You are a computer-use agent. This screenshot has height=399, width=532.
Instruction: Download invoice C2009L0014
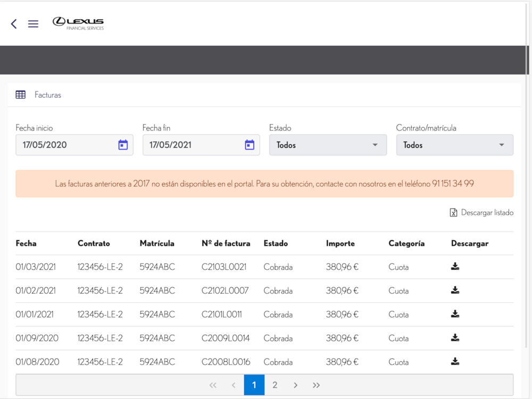pyautogui.click(x=455, y=338)
